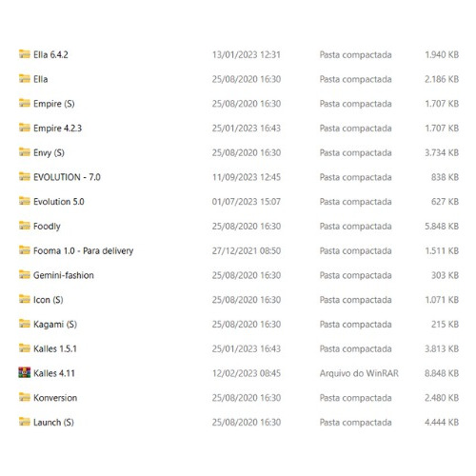Click the Launch (S) zip folder icon
The height and width of the screenshot is (476, 476).
click(x=25, y=422)
